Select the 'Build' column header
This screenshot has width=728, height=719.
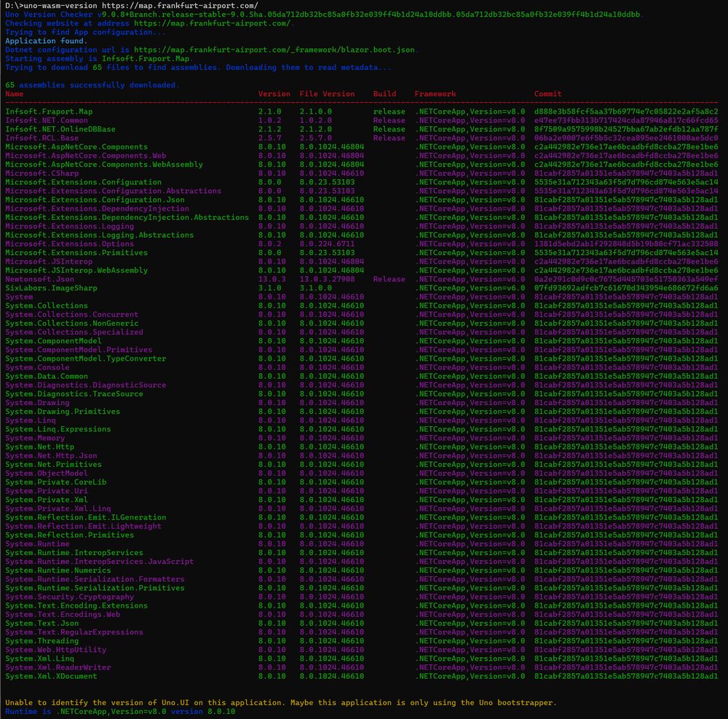pyautogui.click(x=385, y=94)
